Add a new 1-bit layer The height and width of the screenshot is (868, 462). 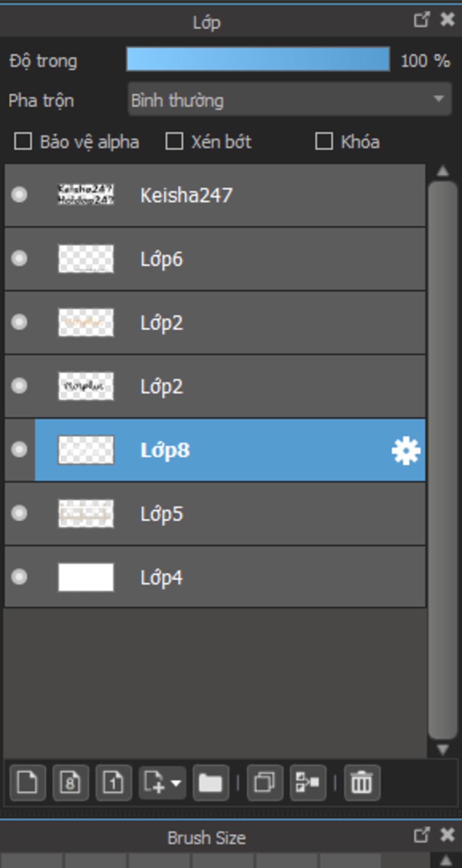(113, 783)
